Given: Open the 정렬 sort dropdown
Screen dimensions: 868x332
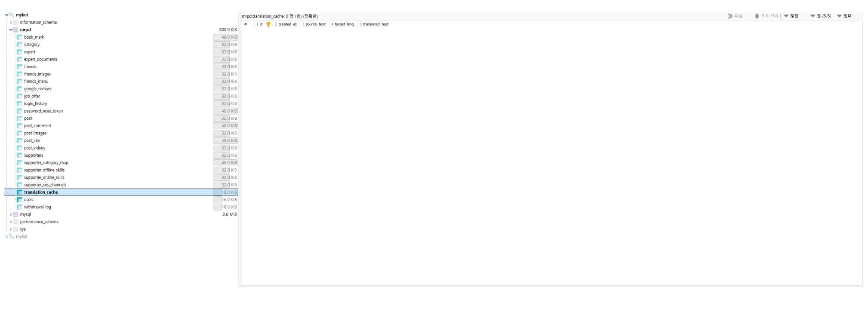Looking at the screenshot, I should pyautogui.click(x=791, y=16).
